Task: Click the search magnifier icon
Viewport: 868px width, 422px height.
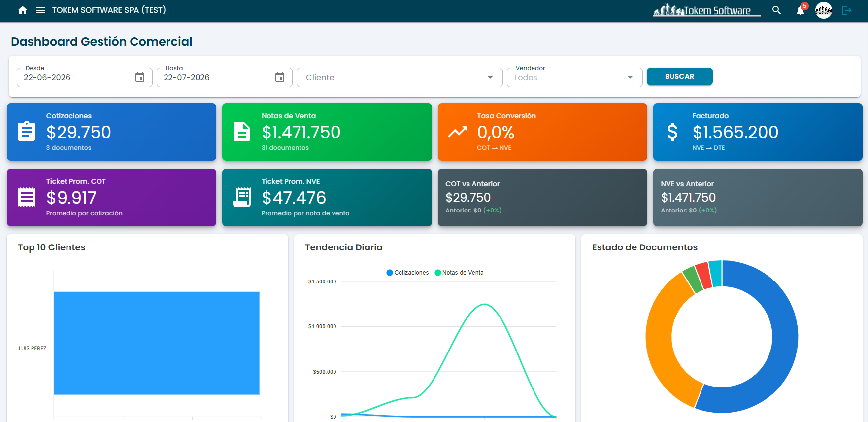Action: pyautogui.click(x=776, y=10)
